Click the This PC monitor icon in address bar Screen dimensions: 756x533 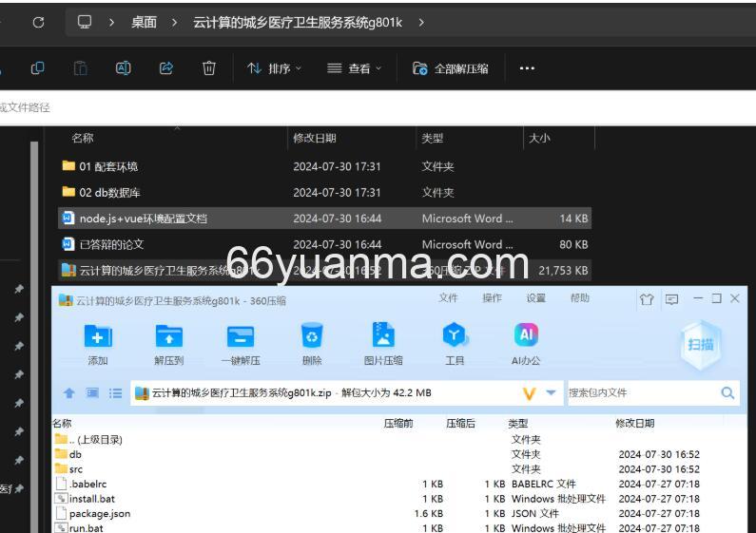pyautogui.click(x=85, y=22)
